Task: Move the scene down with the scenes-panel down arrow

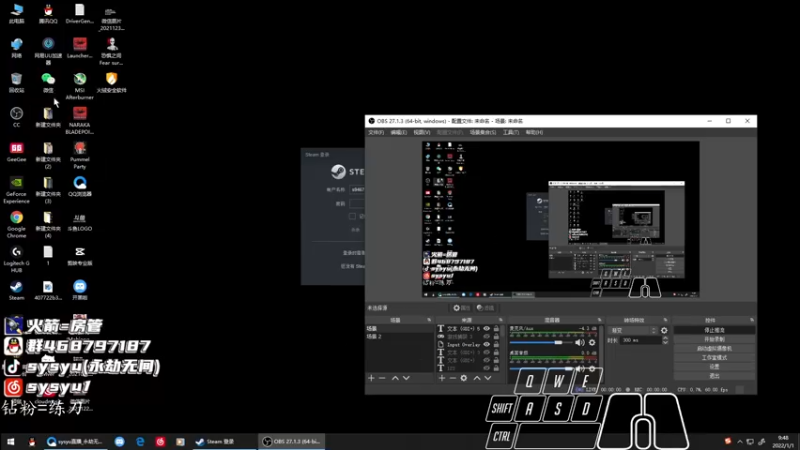Action: [x=406, y=378]
